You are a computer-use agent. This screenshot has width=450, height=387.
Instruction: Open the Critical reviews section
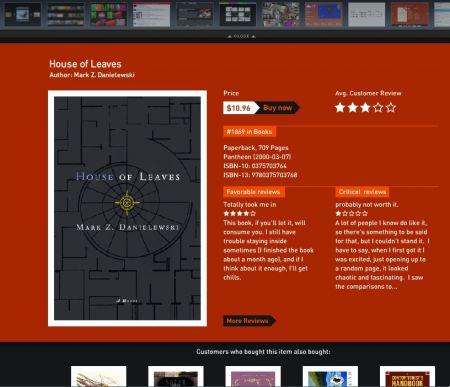(x=362, y=192)
